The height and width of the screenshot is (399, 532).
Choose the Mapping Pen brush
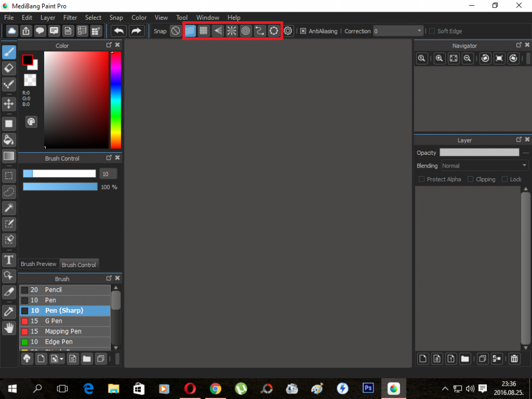coord(63,331)
